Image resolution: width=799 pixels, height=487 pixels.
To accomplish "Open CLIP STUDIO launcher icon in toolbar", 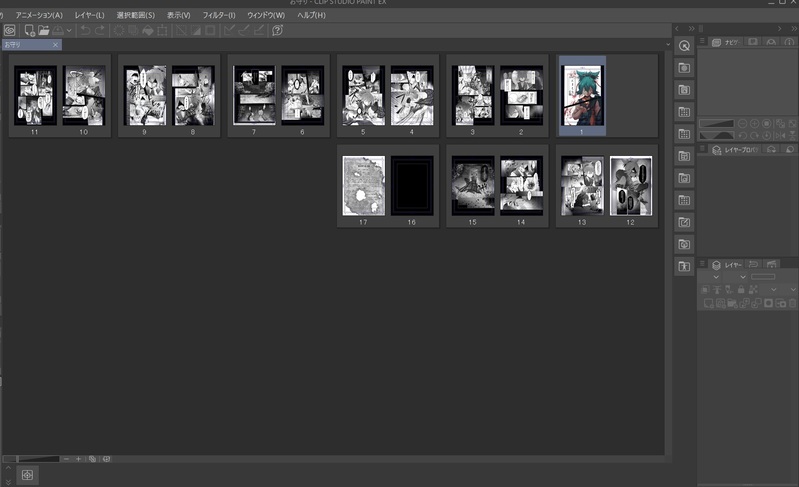I will pyautogui.click(x=9, y=31).
